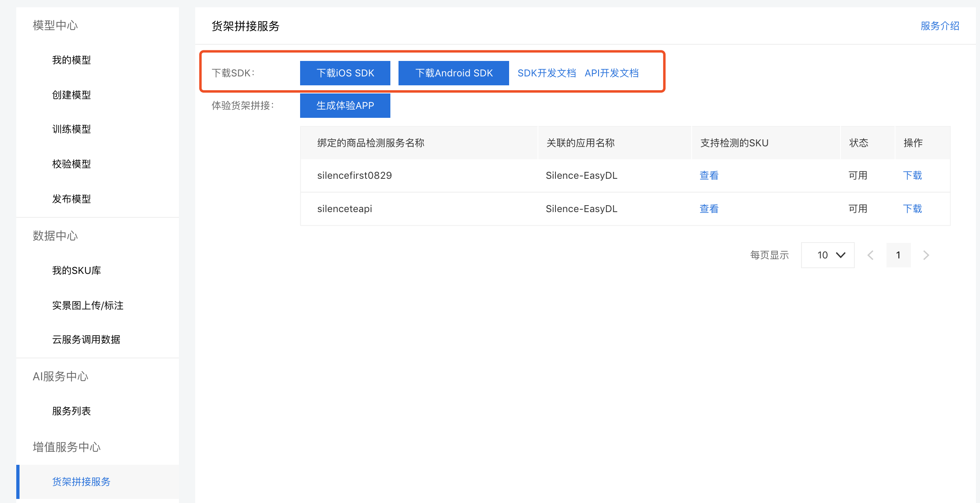Open 校验模型 in the sidebar

click(x=72, y=164)
